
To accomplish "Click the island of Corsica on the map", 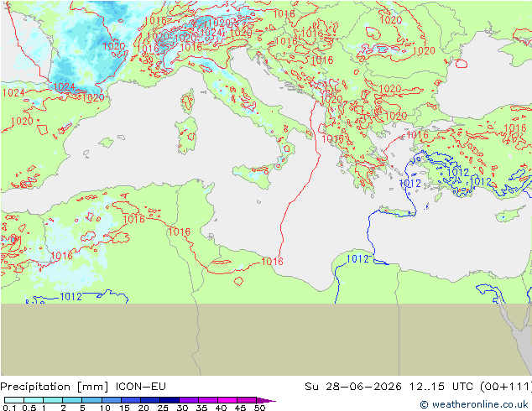I will [188, 101].
